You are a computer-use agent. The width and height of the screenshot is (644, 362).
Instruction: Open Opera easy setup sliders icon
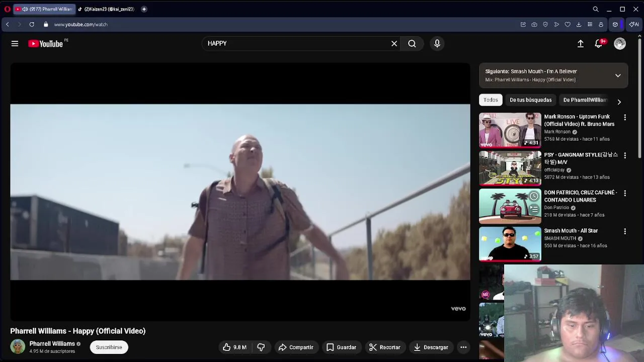coord(590,24)
